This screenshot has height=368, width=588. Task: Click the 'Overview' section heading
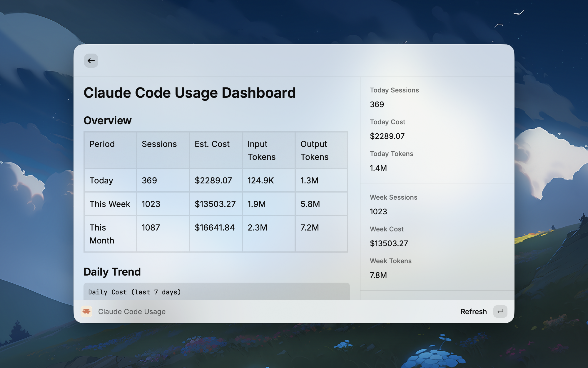coord(108,120)
